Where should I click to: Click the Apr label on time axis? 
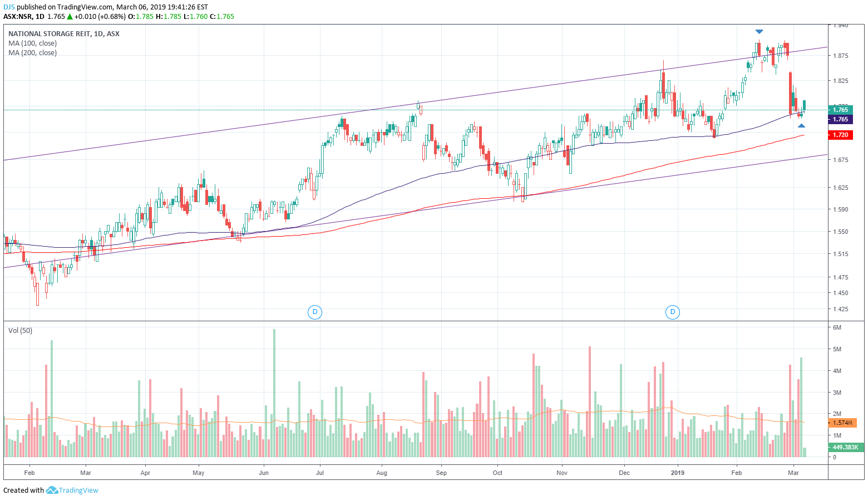(x=145, y=473)
